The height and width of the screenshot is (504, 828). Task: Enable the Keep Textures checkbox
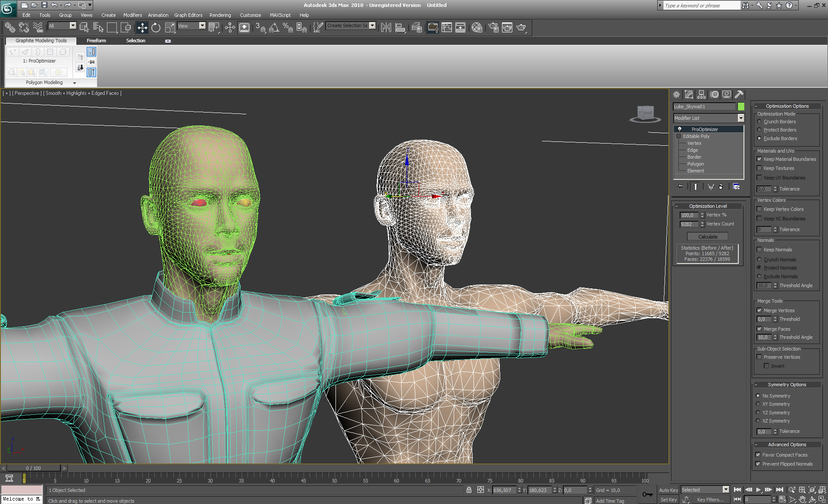(x=759, y=168)
